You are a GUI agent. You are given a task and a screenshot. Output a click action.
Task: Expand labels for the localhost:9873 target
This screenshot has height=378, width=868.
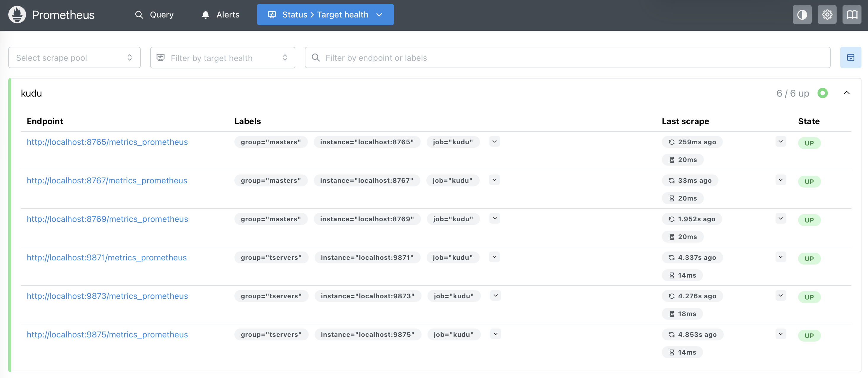click(495, 295)
